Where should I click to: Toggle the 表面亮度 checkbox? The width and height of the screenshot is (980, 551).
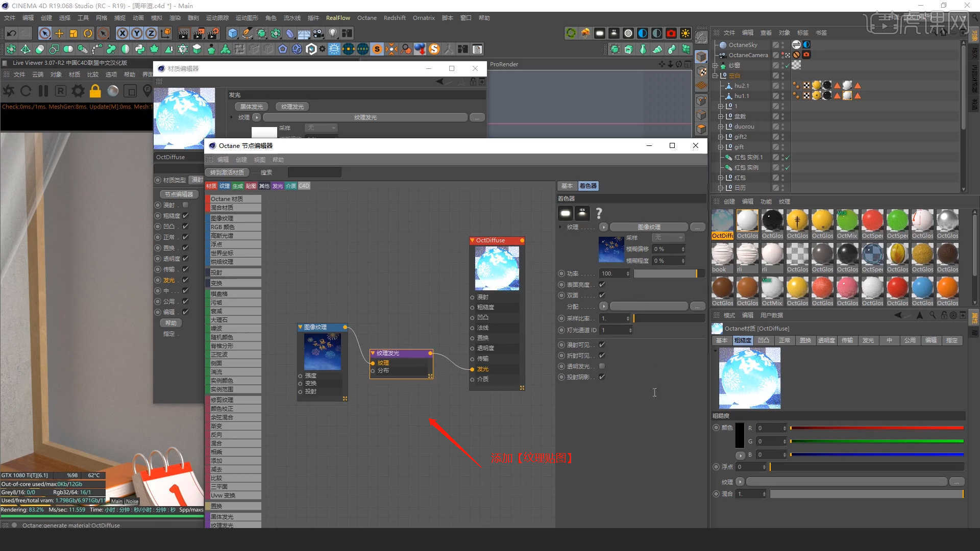coord(602,285)
